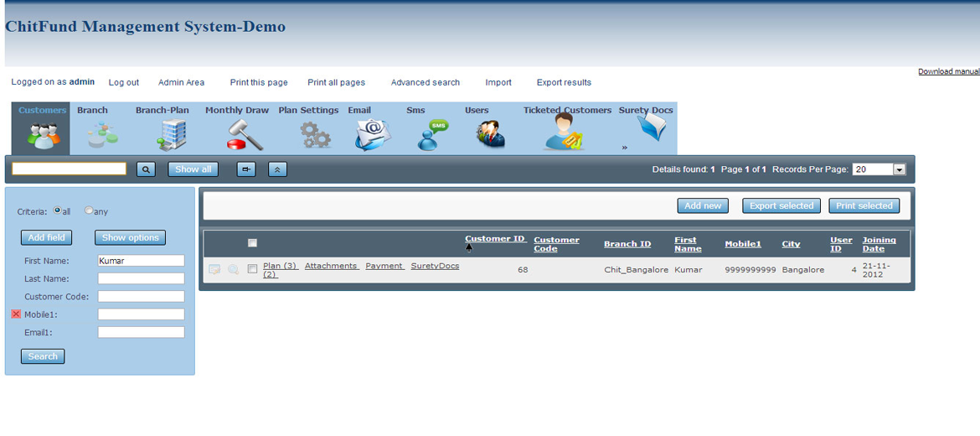980x436 pixels.
Task: Expand more tabs with the » arrow
Action: 625,148
